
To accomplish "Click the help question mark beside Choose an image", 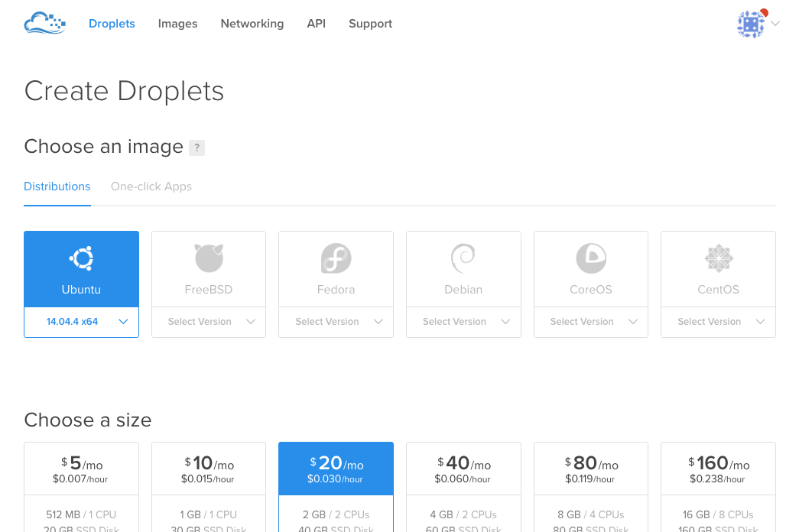I will click(197, 148).
